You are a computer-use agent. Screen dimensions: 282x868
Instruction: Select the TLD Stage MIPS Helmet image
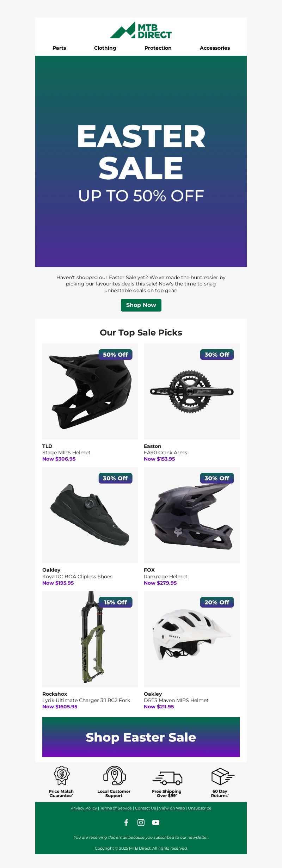click(90, 391)
